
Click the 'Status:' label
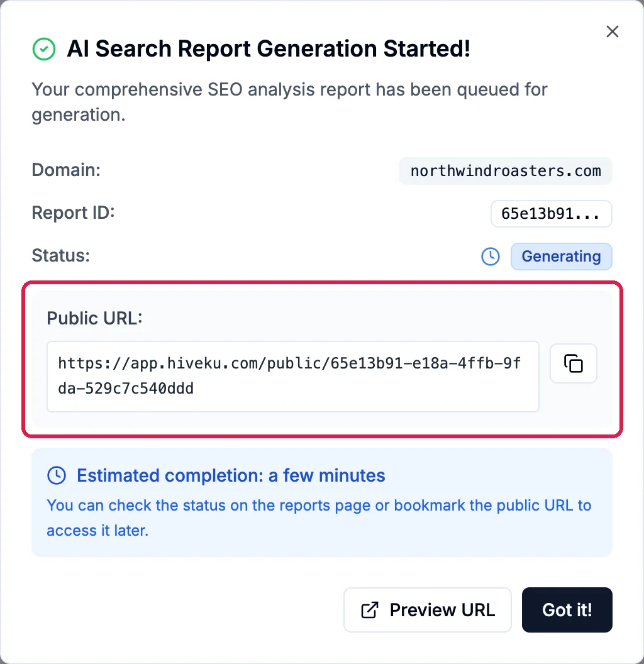pos(61,255)
